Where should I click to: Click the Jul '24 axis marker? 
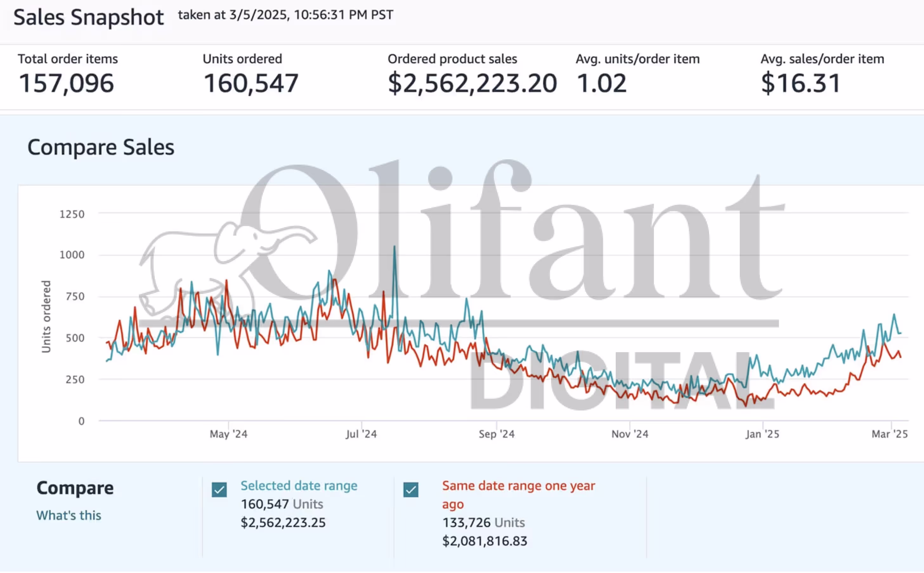tap(361, 434)
